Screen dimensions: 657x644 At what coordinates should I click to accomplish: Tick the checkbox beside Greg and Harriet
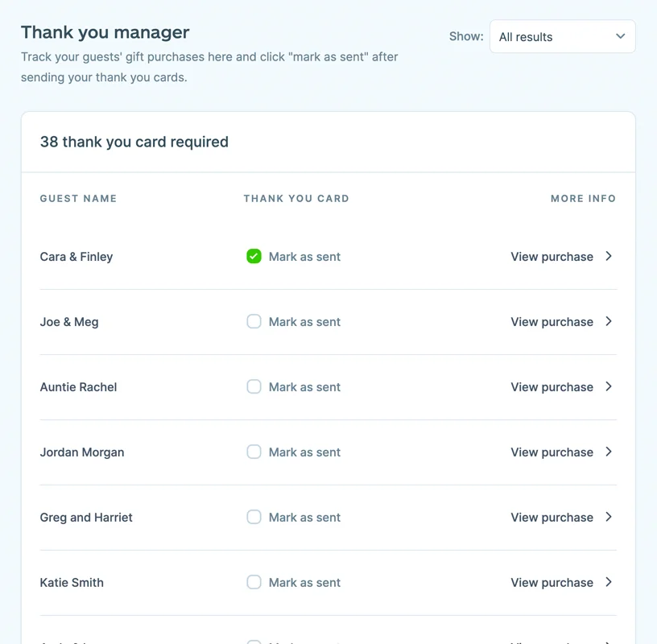pos(254,517)
